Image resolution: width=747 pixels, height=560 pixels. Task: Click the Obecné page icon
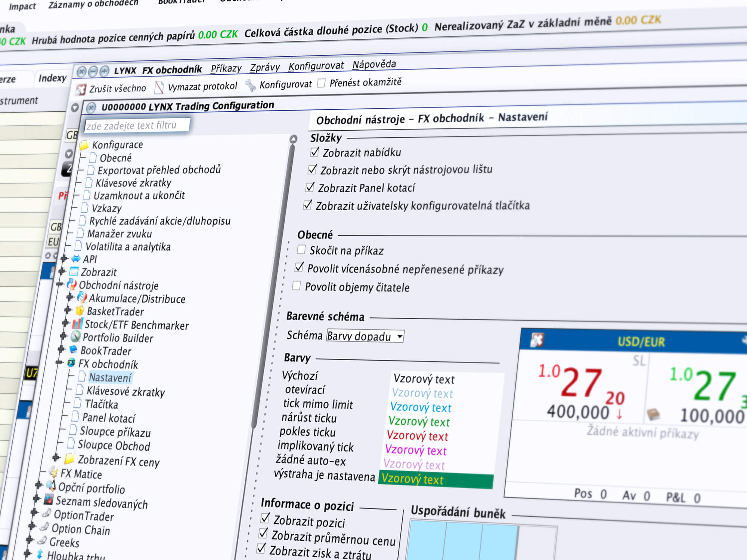pyautogui.click(x=93, y=158)
